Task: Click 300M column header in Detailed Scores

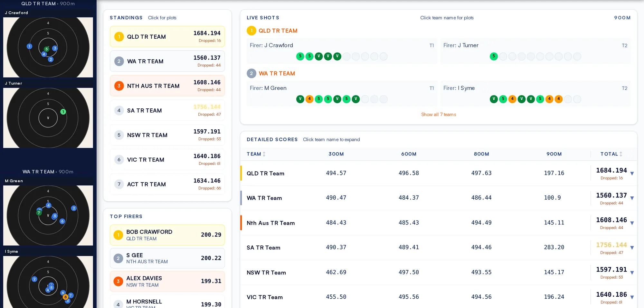Action: pyautogui.click(x=336, y=154)
